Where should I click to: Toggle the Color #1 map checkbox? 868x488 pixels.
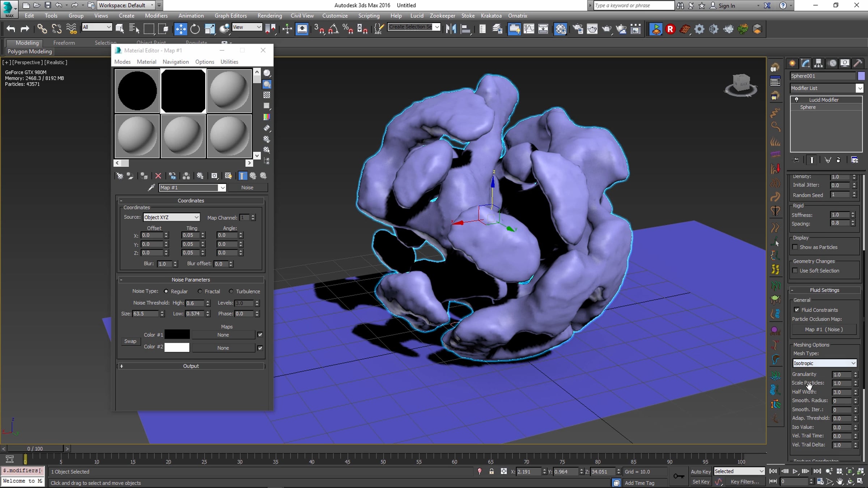point(260,335)
